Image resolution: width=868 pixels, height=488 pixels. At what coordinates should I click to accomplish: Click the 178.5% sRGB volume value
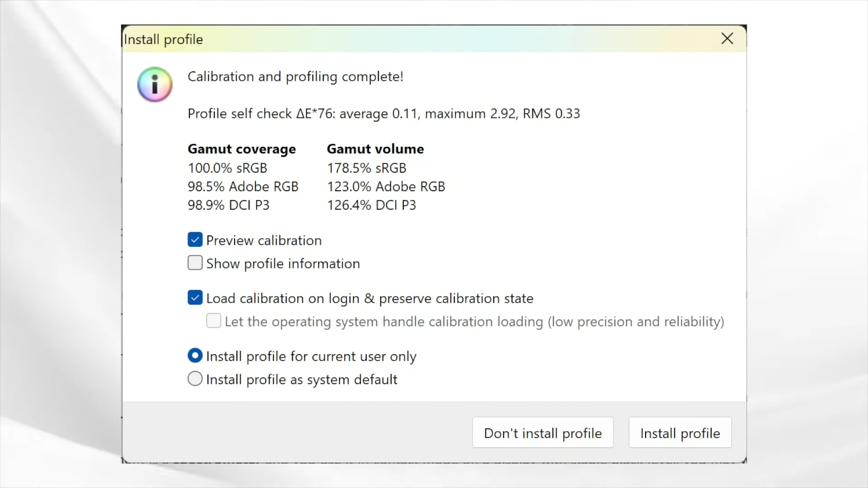[x=367, y=168]
